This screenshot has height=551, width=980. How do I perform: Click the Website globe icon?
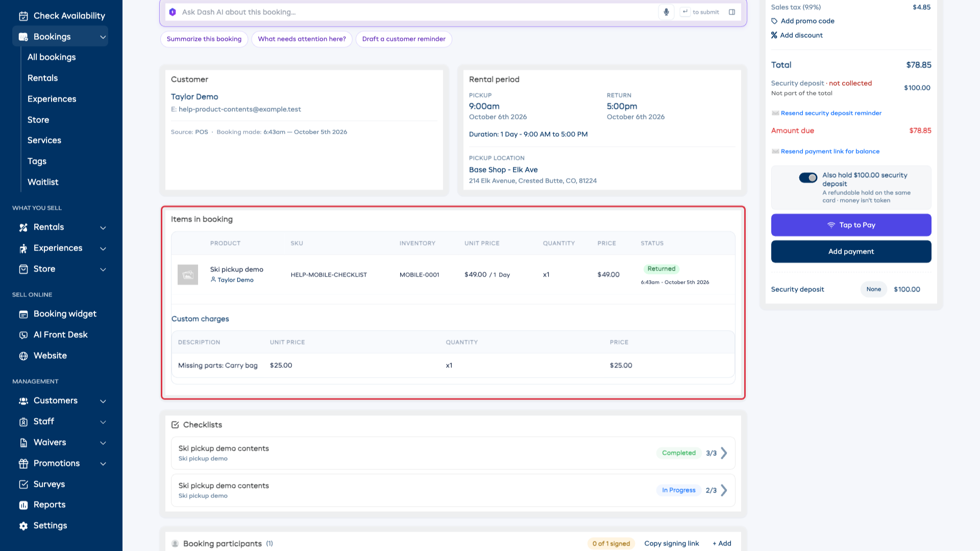click(23, 356)
